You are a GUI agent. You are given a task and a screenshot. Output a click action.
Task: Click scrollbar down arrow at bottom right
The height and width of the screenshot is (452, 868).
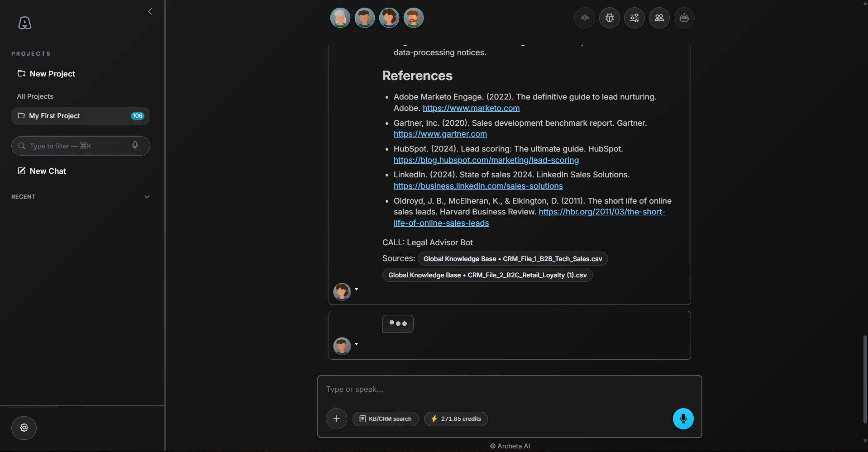[865, 441]
